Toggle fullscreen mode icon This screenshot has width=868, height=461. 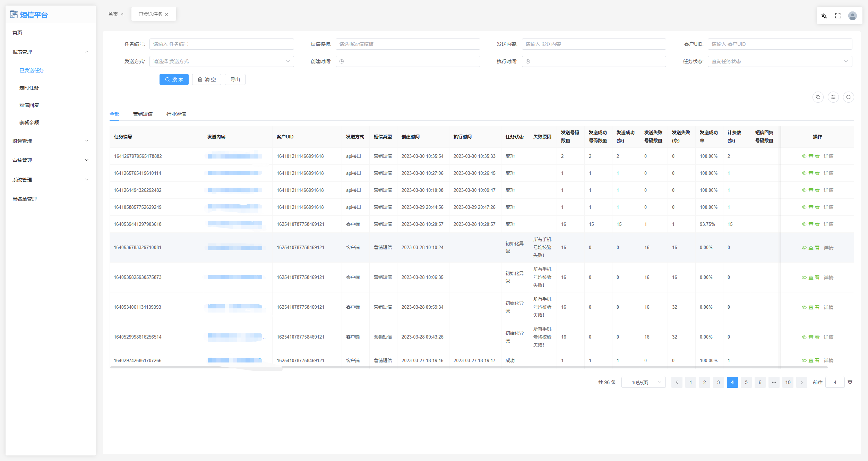coord(838,16)
